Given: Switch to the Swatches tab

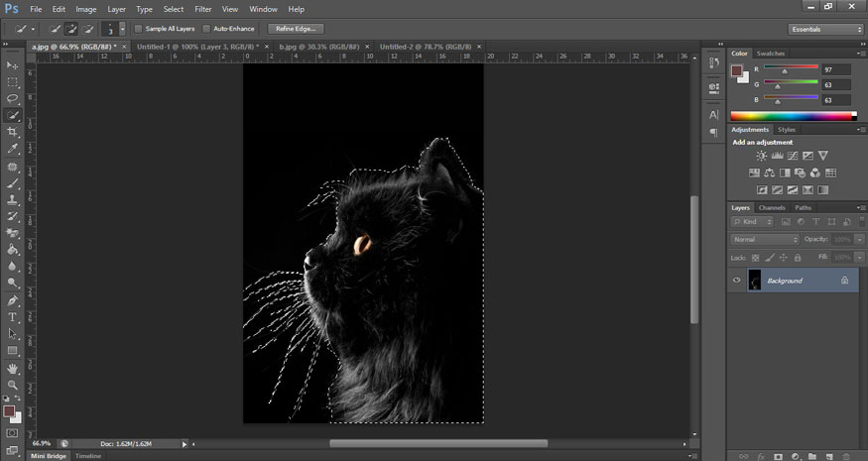Looking at the screenshot, I should (771, 54).
